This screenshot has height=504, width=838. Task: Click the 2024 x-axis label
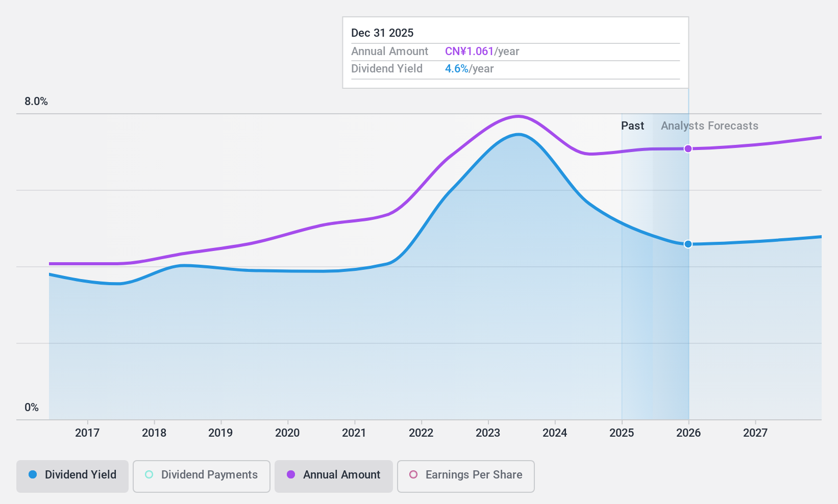(555, 433)
